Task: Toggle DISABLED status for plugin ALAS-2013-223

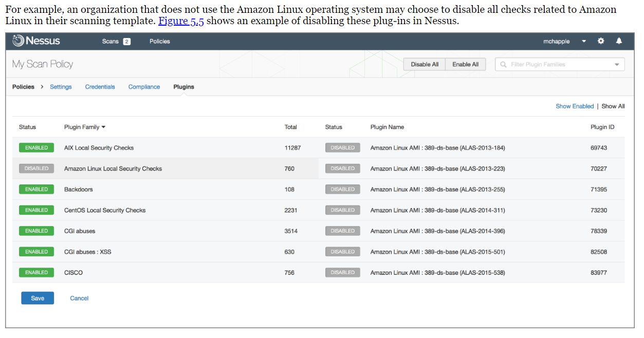Action: tap(343, 168)
